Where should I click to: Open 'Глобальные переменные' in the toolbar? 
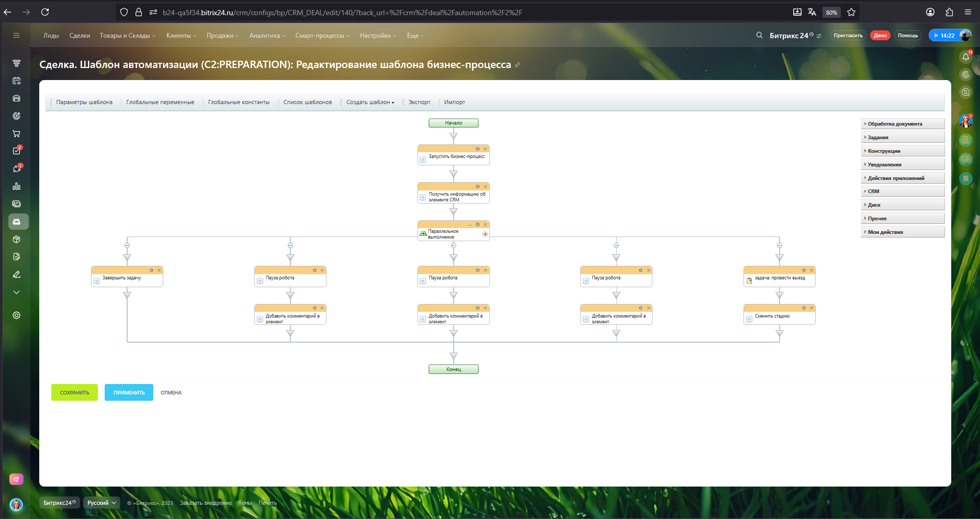tap(160, 103)
